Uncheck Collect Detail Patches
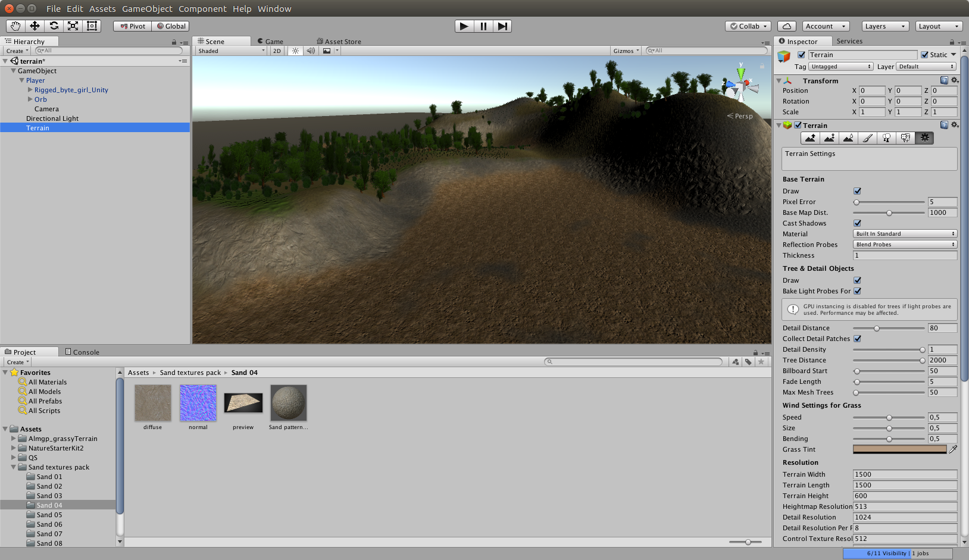969x560 pixels. coord(857,339)
